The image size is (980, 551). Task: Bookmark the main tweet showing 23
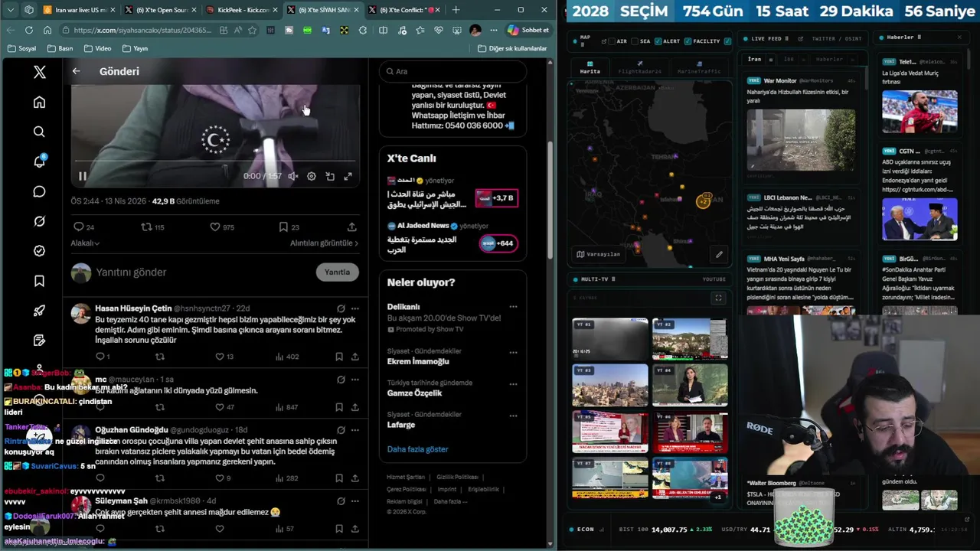(x=289, y=227)
